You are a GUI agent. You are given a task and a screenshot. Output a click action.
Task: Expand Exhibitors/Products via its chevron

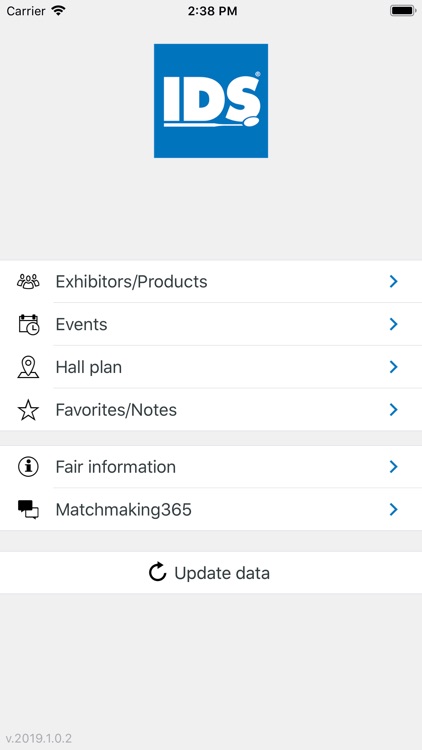point(394,281)
